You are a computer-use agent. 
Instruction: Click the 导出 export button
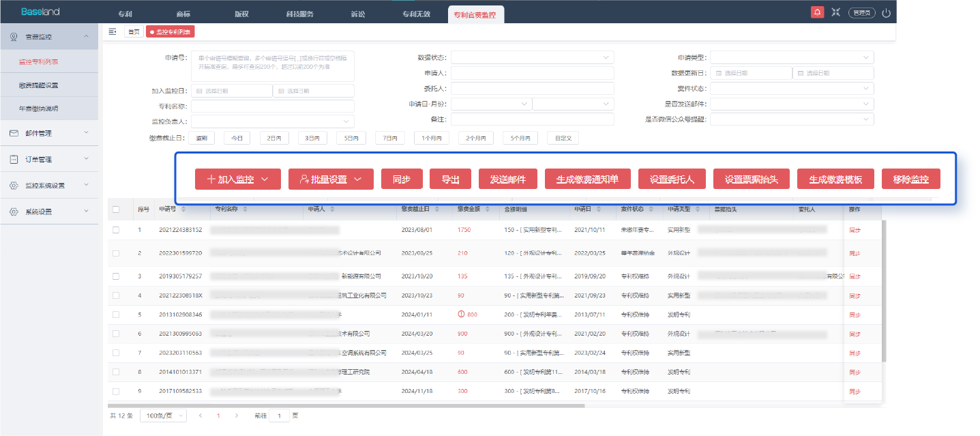450,179
